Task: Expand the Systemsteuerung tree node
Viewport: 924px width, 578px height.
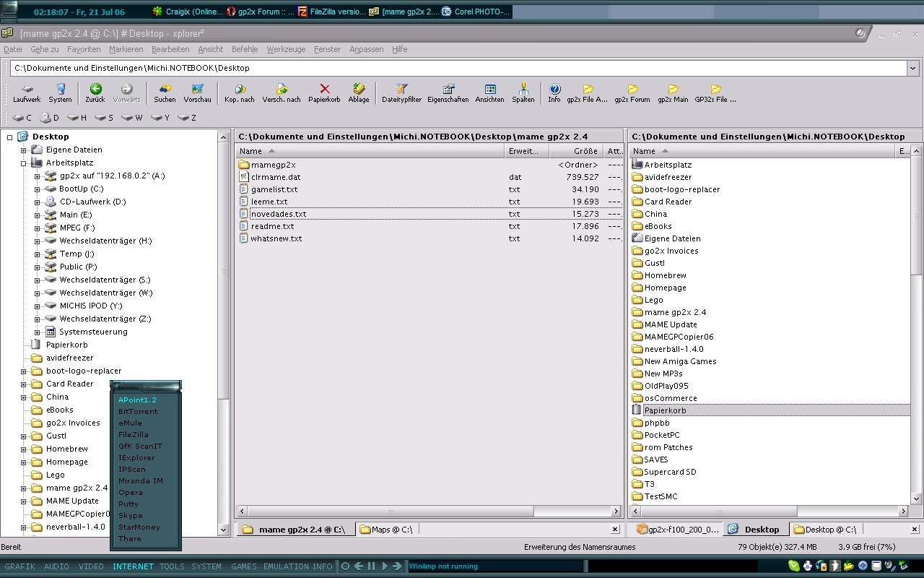Action: coord(37,332)
